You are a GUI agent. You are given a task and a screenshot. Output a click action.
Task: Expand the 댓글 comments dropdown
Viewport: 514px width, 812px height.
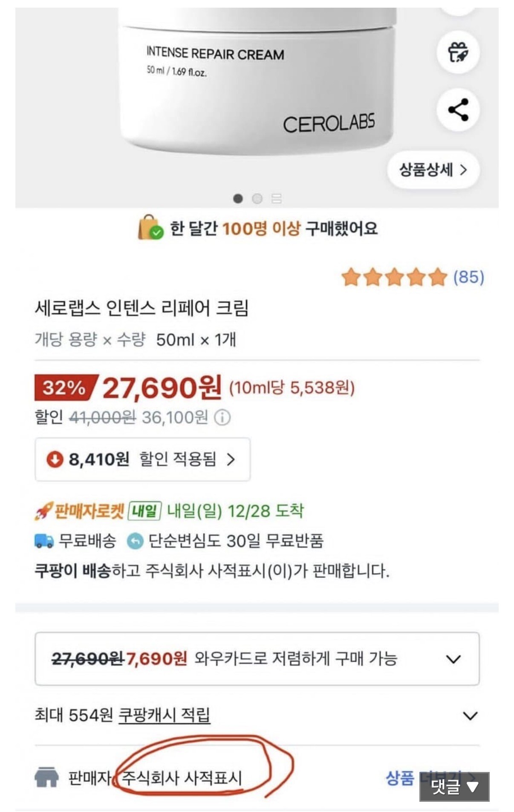click(x=454, y=786)
